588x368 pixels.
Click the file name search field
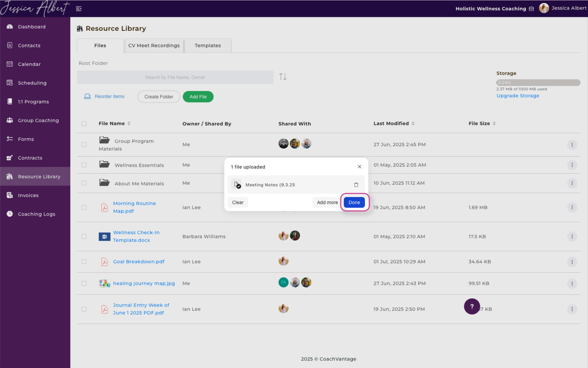(175, 77)
